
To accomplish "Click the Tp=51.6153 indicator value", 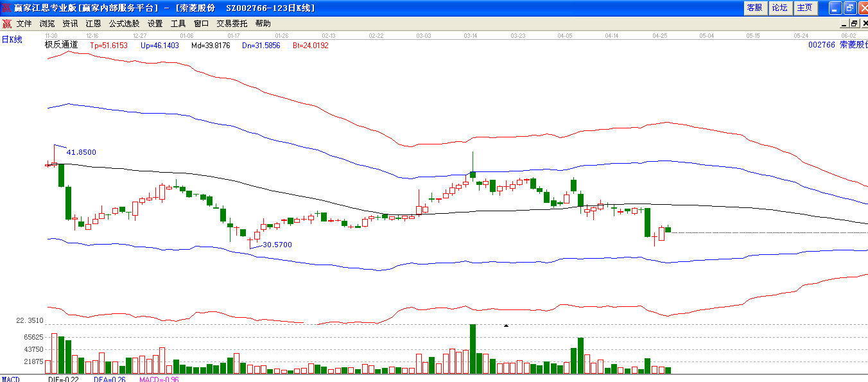I will click(108, 46).
